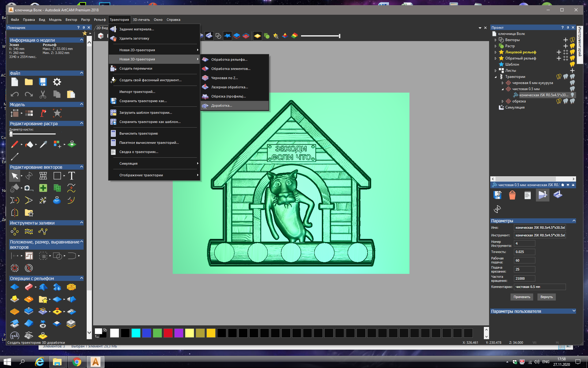Expand the Векторы tree node

click(496, 40)
